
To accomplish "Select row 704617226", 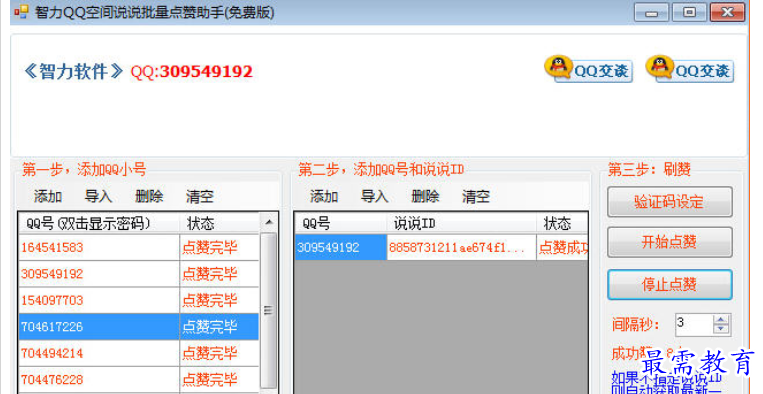I will pos(139,326).
